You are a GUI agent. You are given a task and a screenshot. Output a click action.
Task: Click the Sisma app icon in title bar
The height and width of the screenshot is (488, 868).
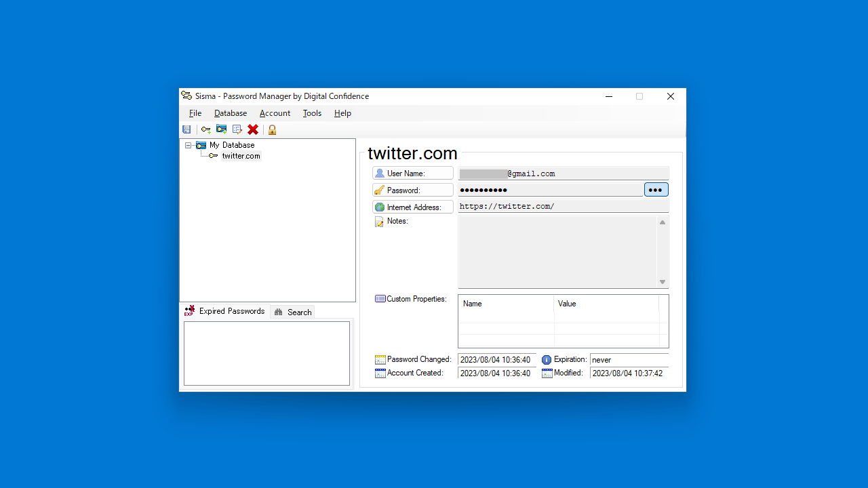[x=186, y=96]
